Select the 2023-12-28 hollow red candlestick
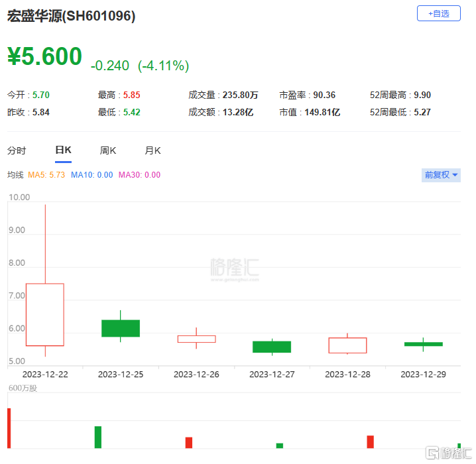476x464 pixels. coord(347,345)
